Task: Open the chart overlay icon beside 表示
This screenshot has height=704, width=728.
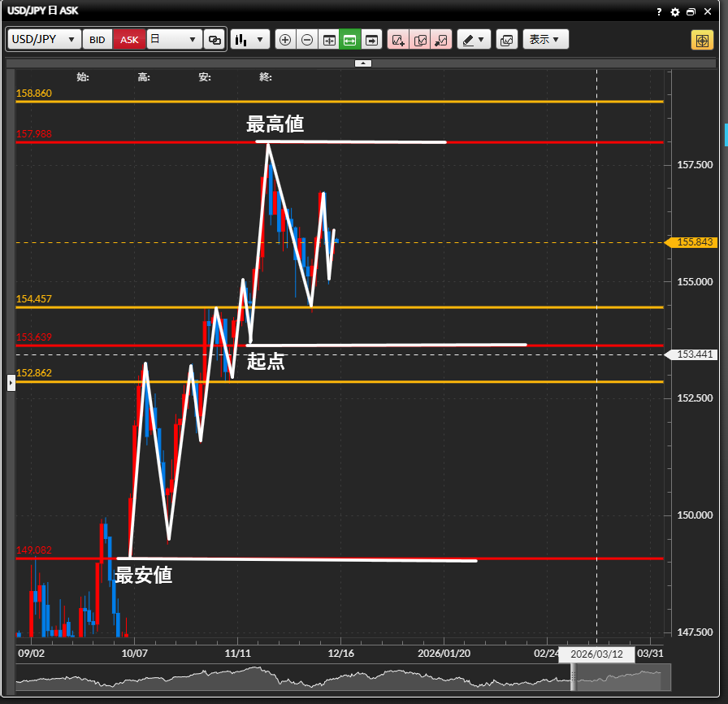Action: (506, 40)
